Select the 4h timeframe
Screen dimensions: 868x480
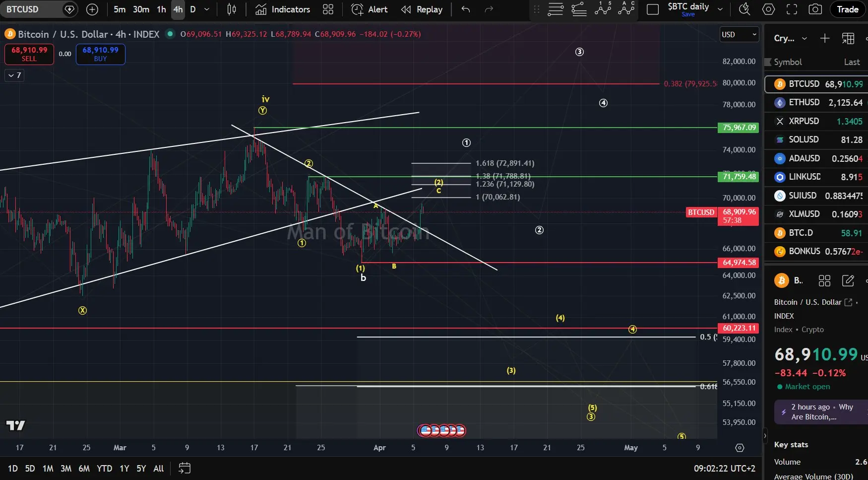[178, 9]
